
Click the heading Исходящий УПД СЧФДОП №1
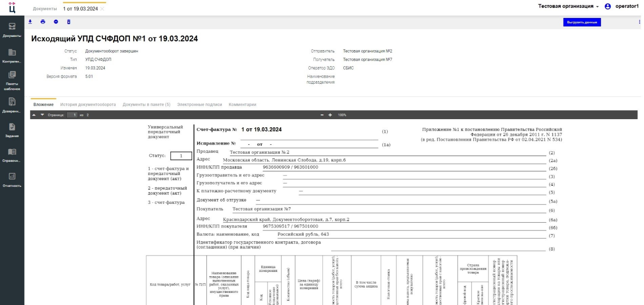click(115, 38)
